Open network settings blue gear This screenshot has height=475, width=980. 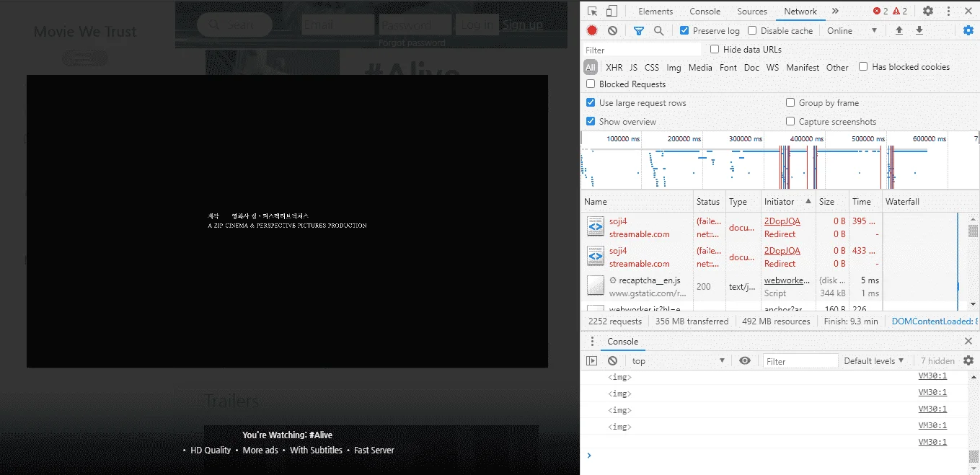pos(968,30)
